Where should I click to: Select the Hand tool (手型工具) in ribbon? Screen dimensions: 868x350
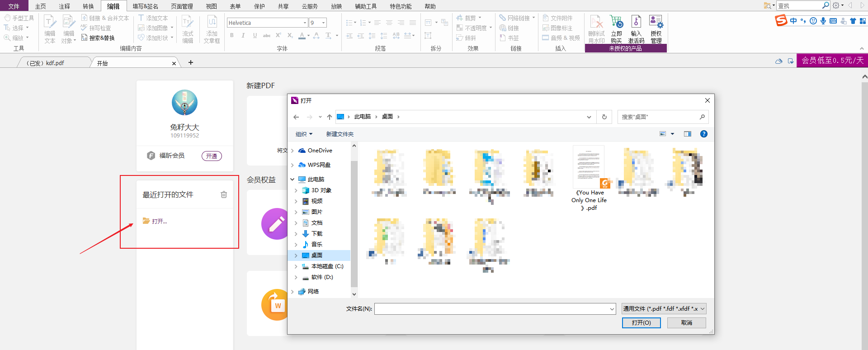tap(19, 18)
